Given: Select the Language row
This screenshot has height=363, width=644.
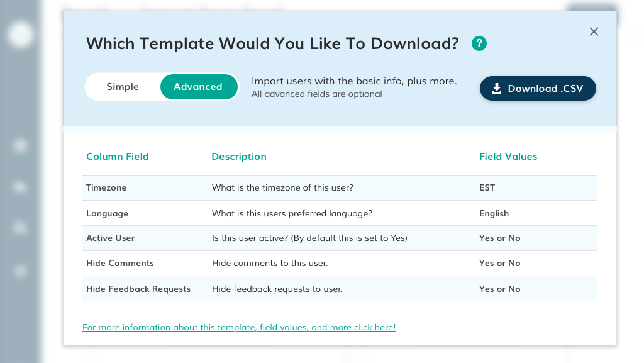Looking at the screenshot, I should pyautogui.click(x=340, y=213).
